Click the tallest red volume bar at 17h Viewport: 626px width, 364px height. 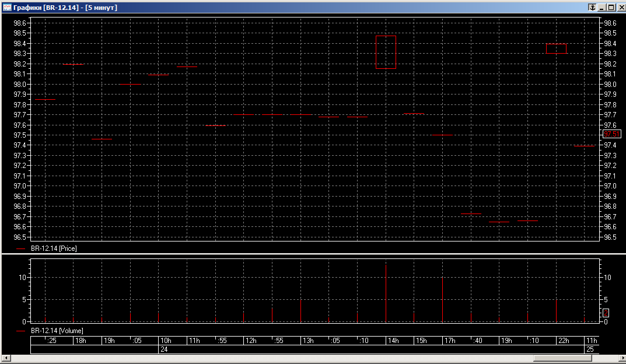[442, 299]
